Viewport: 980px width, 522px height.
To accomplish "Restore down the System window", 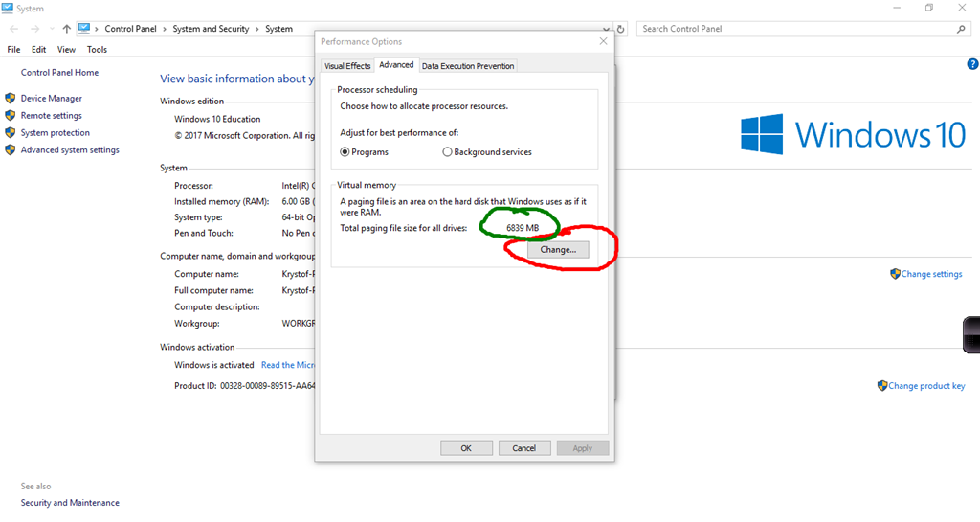I will pyautogui.click(x=929, y=8).
